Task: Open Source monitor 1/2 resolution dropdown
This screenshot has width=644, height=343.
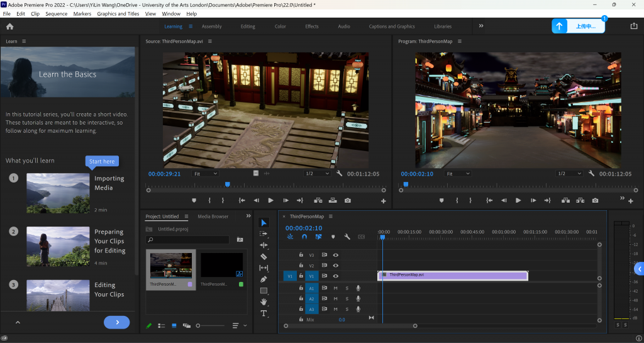Action: [x=317, y=174]
